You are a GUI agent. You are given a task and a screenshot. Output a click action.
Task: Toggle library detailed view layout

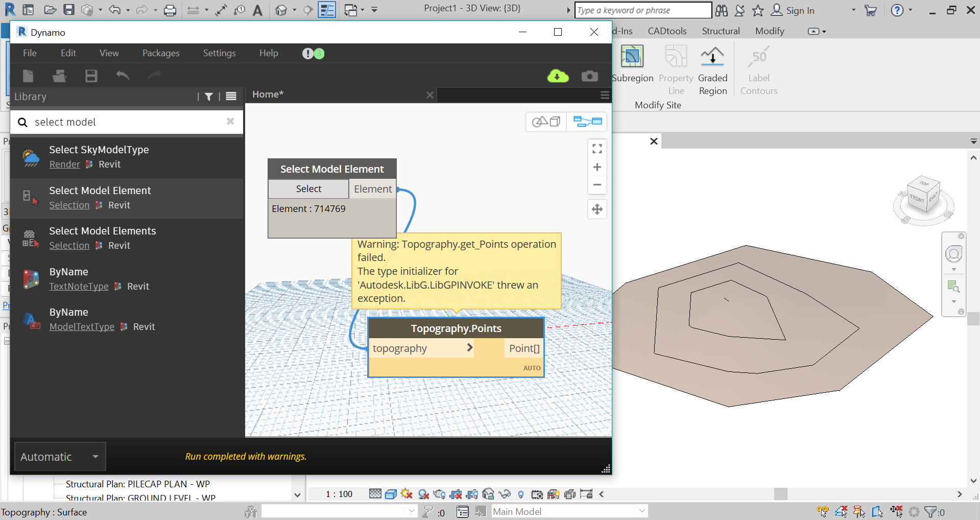231,97
